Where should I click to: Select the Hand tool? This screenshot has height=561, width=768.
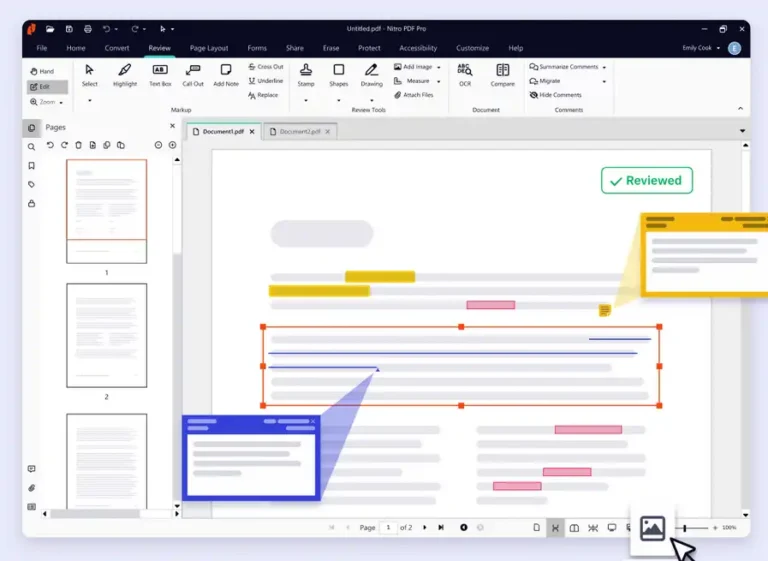[x=42, y=71]
